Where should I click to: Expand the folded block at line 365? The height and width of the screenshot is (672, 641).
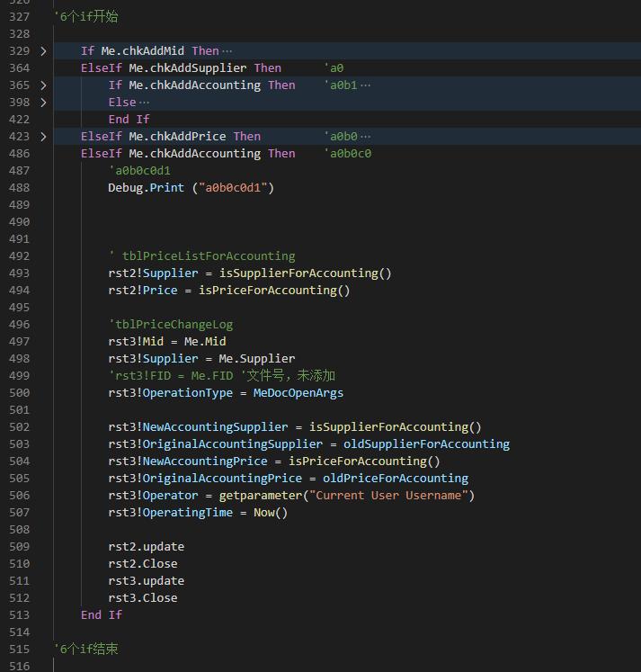(x=43, y=85)
